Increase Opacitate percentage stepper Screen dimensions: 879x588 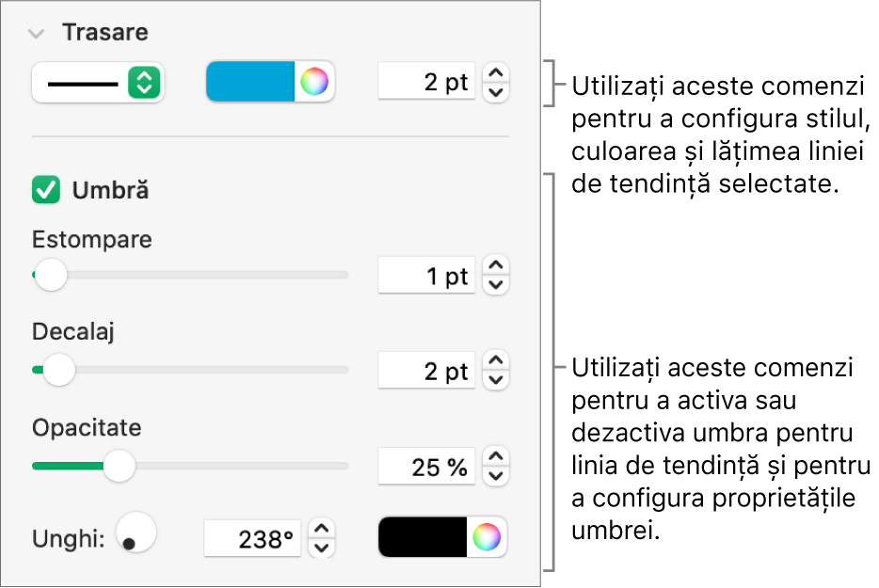pos(498,456)
